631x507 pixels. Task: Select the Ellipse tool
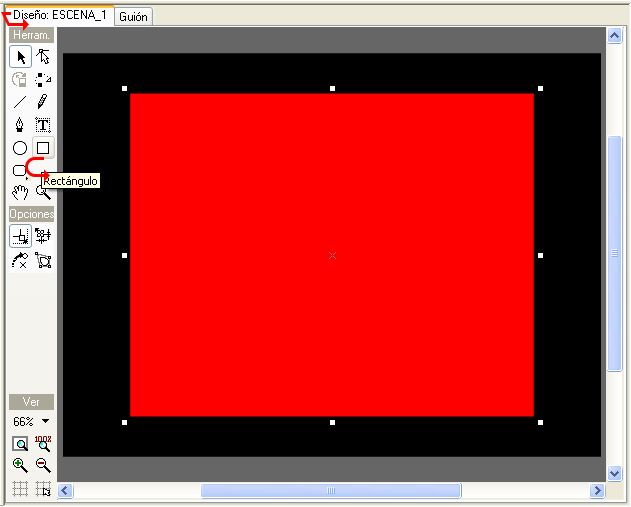pos(20,148)
